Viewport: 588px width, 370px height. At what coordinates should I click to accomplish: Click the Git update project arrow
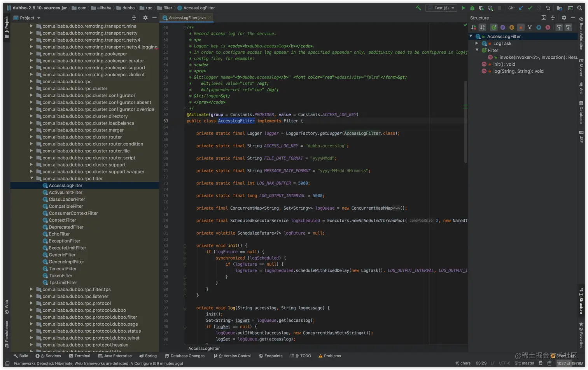tap(521, 8)
